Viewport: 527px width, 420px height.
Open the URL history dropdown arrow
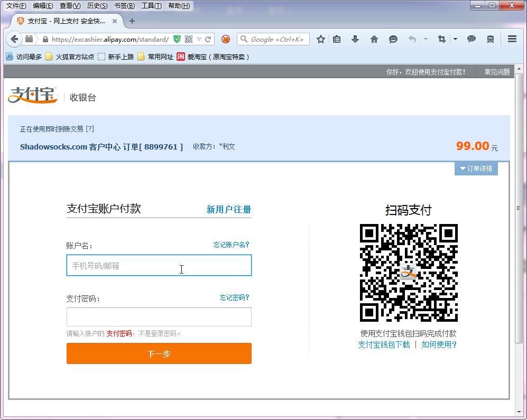point(199,39)
